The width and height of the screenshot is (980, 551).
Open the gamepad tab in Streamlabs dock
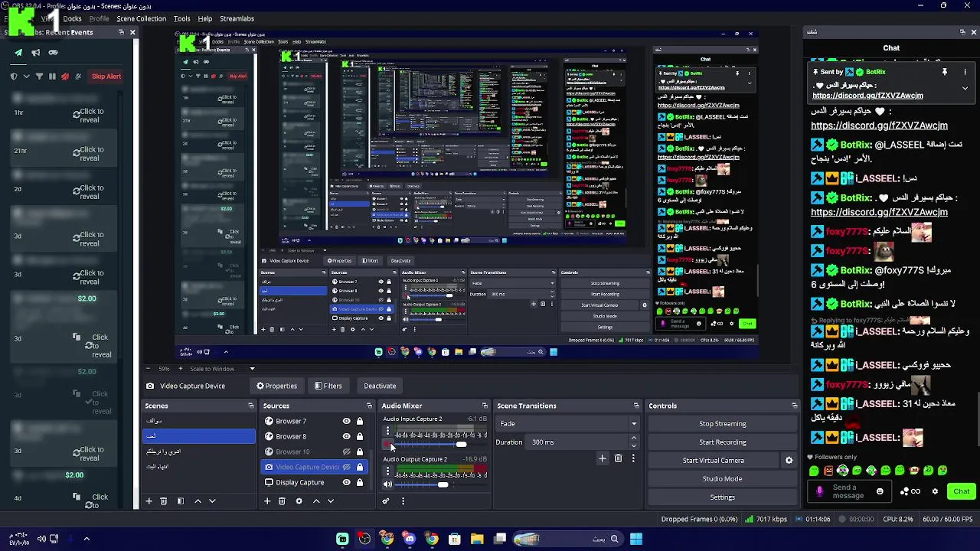point(53,53)
